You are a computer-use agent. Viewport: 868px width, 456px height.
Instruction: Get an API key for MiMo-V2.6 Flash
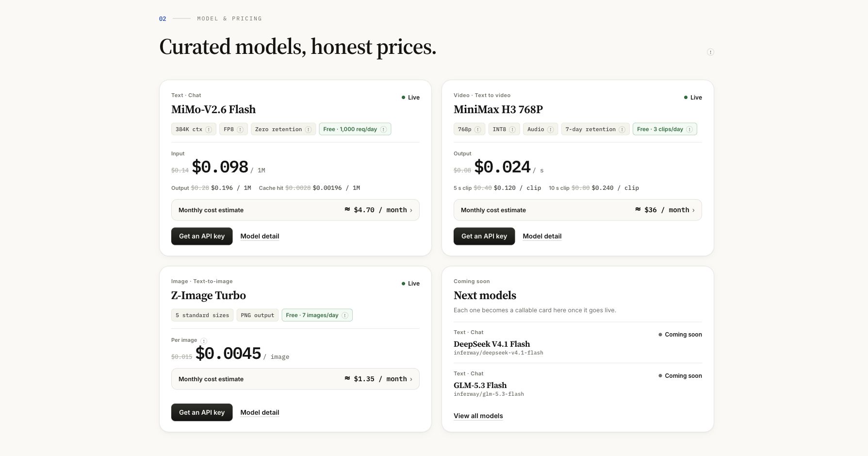tap(202, 236)
